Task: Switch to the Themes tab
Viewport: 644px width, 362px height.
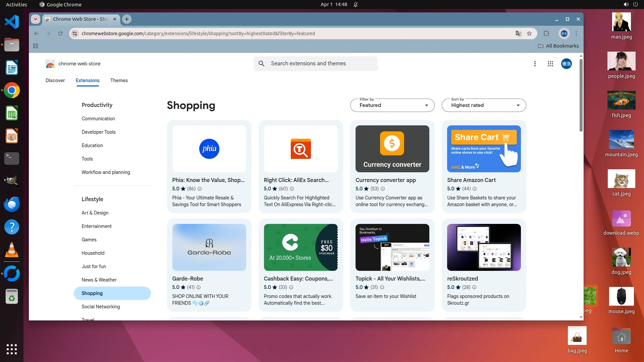Action: [x=119, y=80]
